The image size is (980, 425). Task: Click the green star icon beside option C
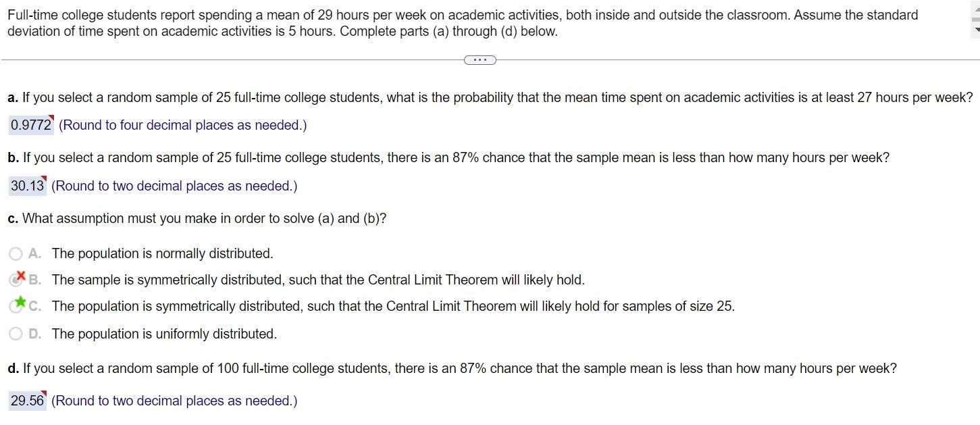20,303
